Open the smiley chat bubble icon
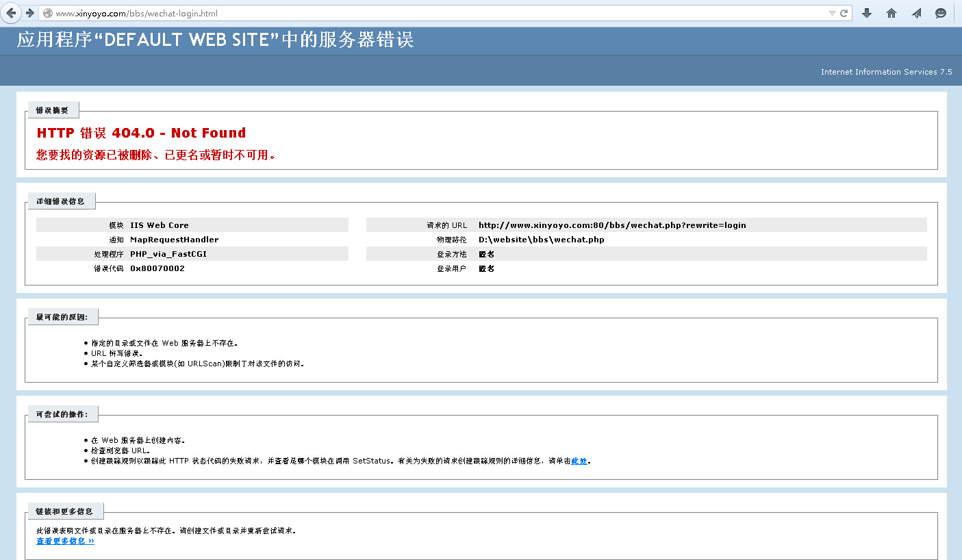The width and height of the screenshot is (962, 560). click(941, 13)
